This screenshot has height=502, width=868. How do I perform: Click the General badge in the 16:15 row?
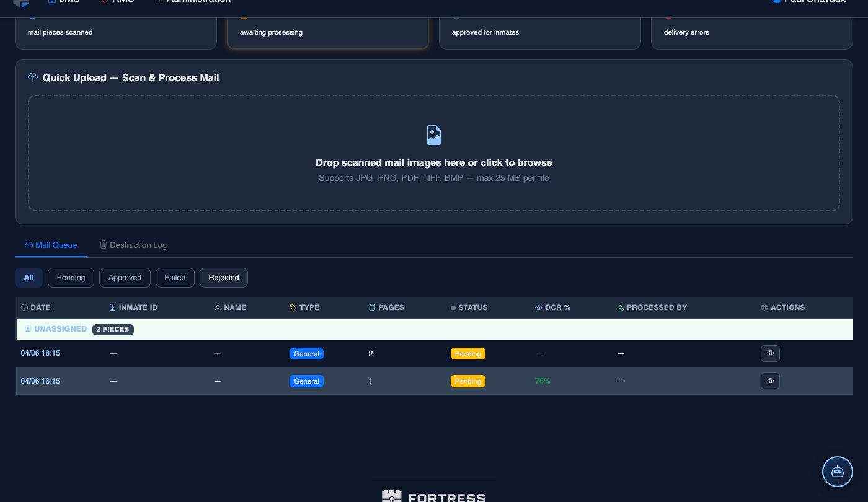[x=306, y=381]
